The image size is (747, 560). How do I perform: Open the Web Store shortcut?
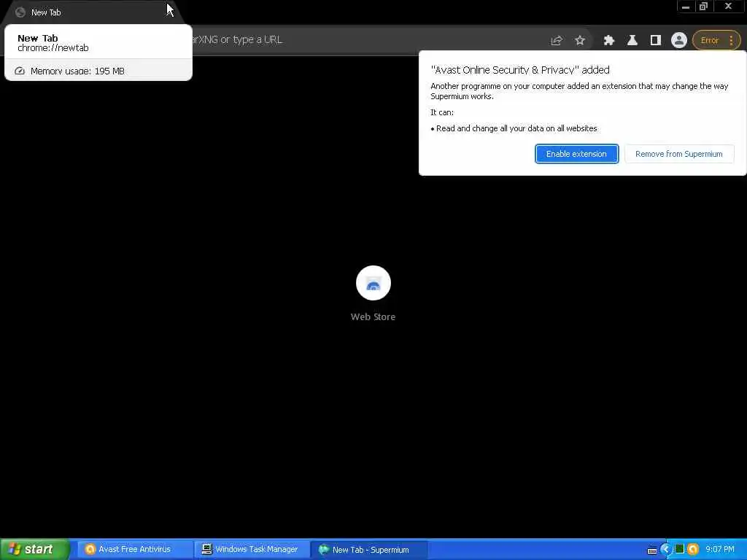tap(373, 283)
